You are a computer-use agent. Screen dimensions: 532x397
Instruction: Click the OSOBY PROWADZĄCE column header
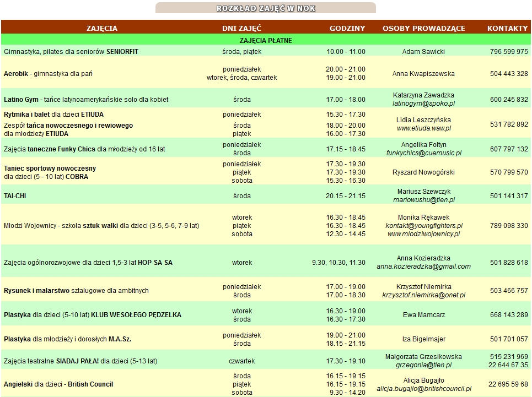[423, 28]
